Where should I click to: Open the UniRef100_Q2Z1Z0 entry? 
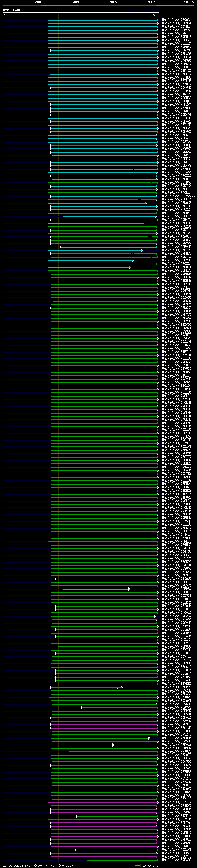tap(176, 43)
